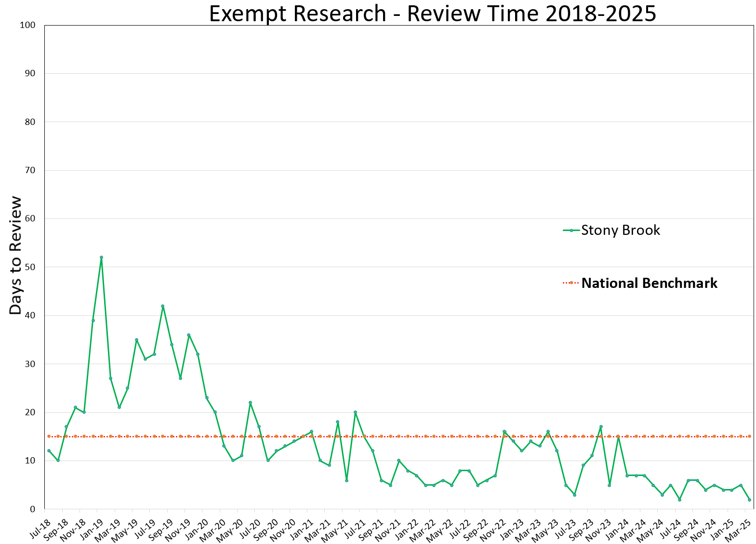Click the 'Jan-20' x-axis label
This screenshot has width=756, height=544.
point(197,529)
